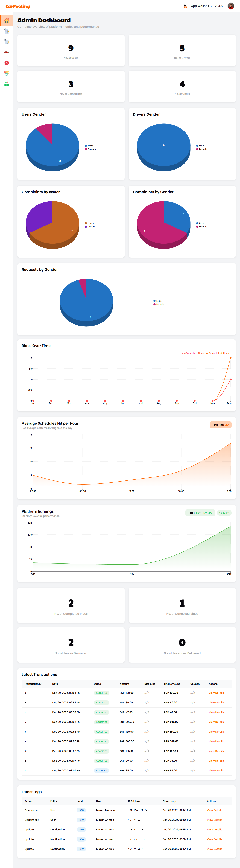
Task: Open the green cash transactions sidebar icon
Action: (6, 84)
